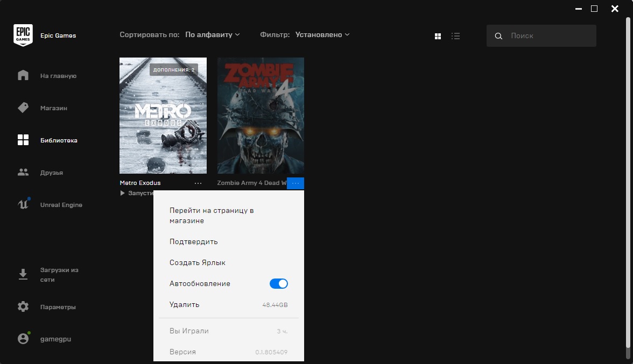Open 'Друзья' in the sidebar

click(51, 173)
